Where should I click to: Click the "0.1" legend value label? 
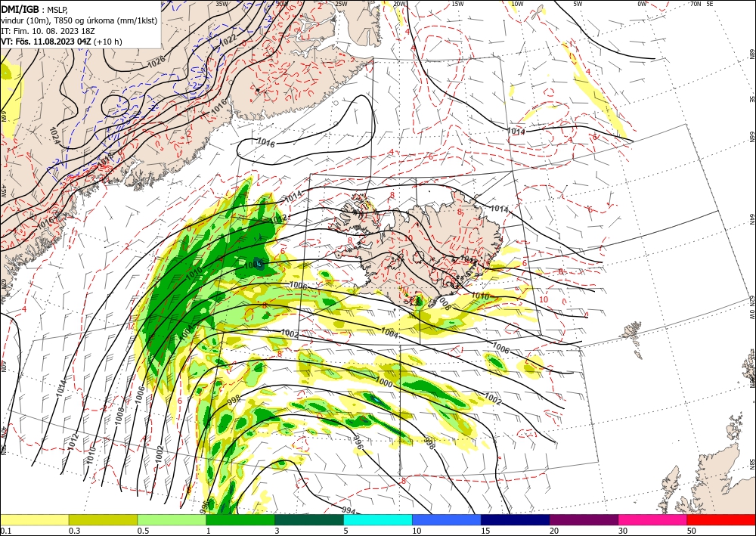pyautogui.click(x=5, y=531)
